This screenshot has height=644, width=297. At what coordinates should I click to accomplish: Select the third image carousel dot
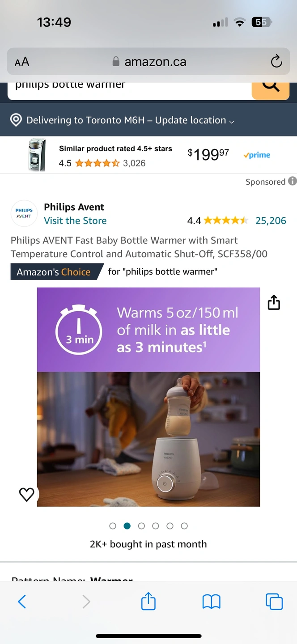tap(141, 526)
